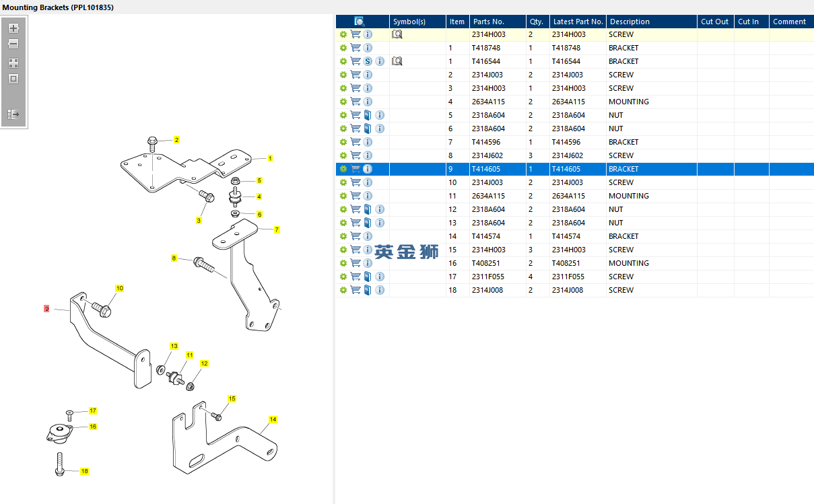Viewport: 814px width, 504px height.
Task: Add 2314J008 screw to cart
Action: (355, 290)
